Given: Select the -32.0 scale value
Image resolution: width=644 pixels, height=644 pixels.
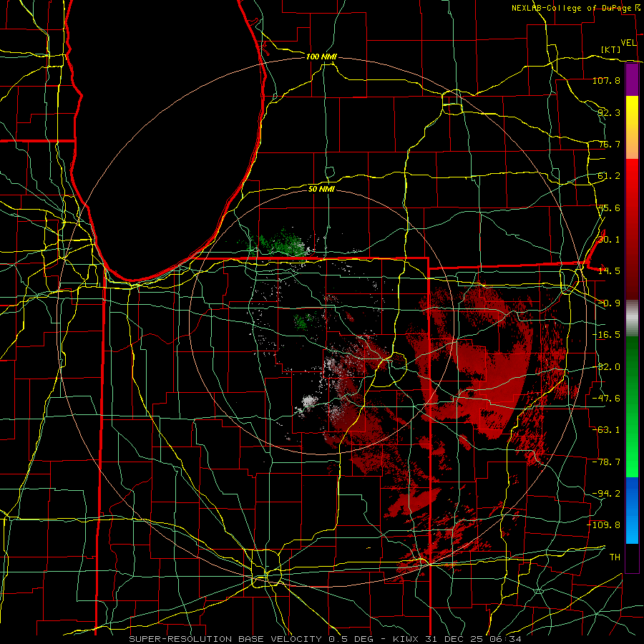Looking at the screenshot, I should click(x=606, y=367).
